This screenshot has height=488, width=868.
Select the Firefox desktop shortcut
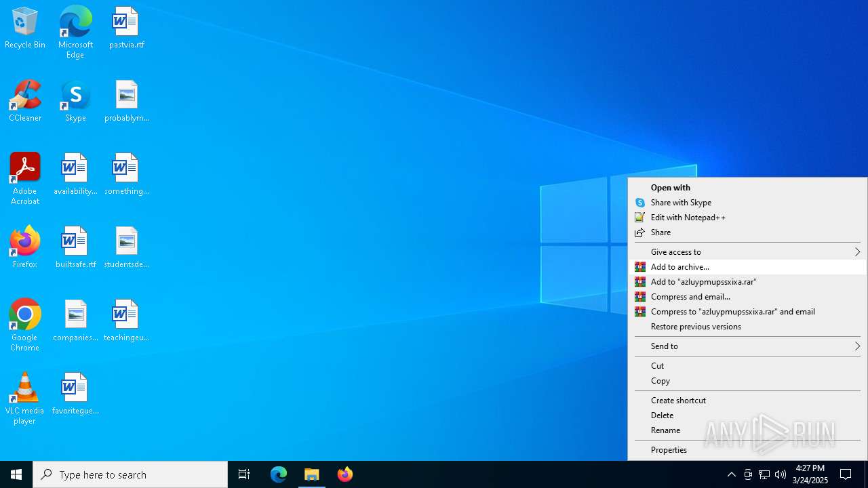(25, 248)
